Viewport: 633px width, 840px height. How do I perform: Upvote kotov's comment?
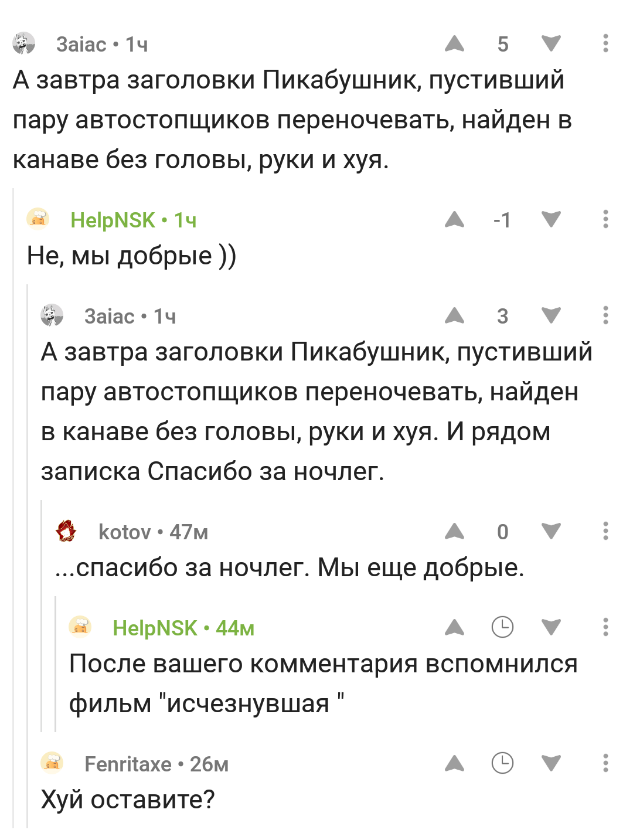[x=454, y=532]
